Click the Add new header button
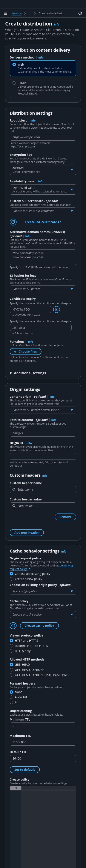The image size is (86, 868). pyautogui.click(x=27, y=533)
